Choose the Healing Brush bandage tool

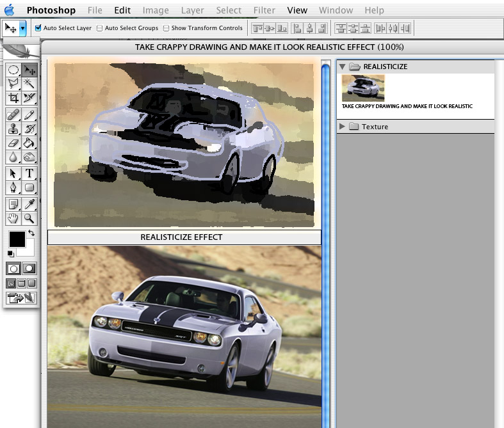coord(13,115)
